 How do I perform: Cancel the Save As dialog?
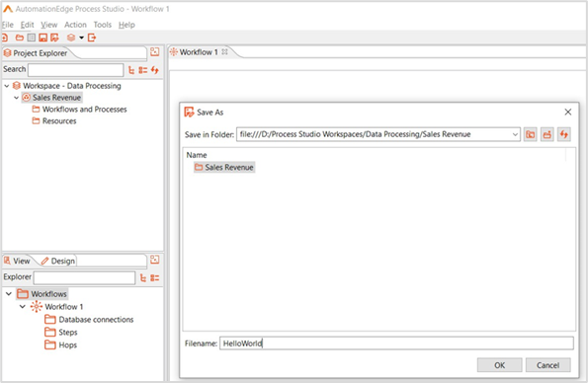pyautogui.click(x=547, y=365)
